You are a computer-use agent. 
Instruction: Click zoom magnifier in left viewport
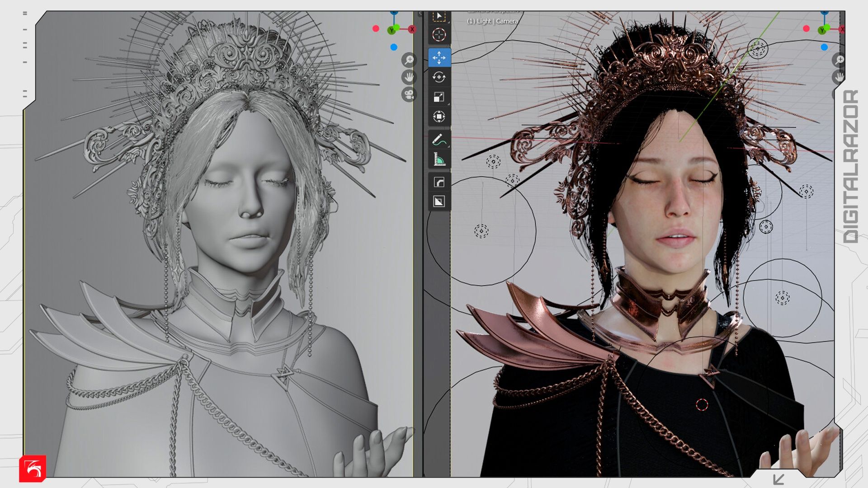click(x=409, y=60)
